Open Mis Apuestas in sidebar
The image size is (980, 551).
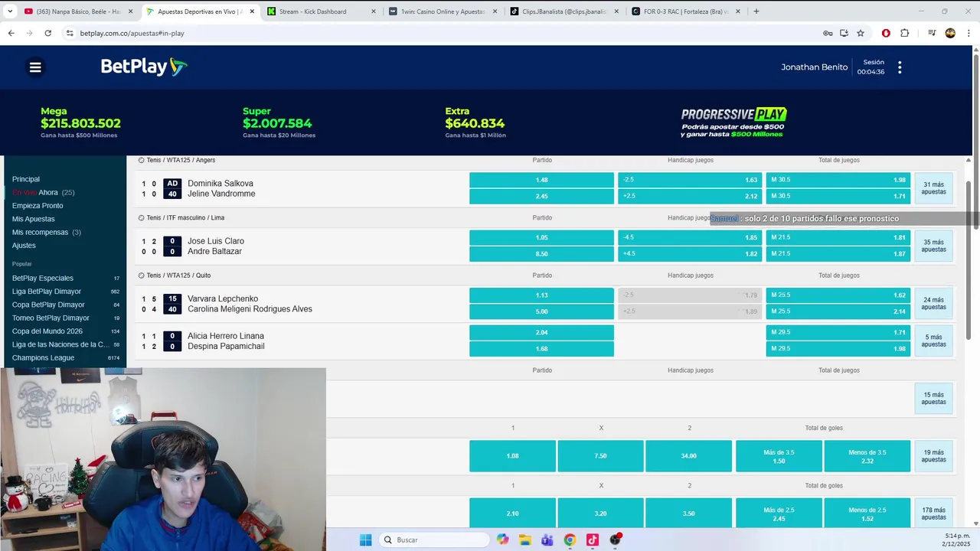click(34, 219)
